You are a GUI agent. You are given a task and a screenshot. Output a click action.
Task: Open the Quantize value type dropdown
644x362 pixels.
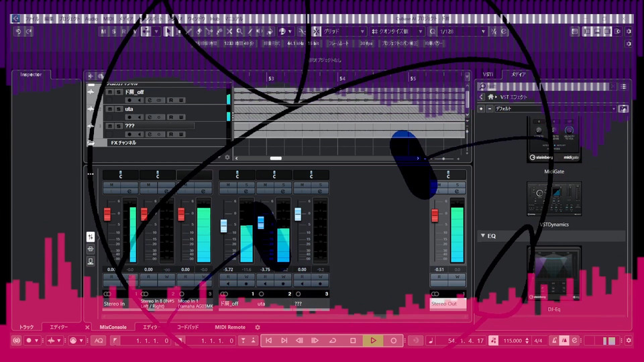396,32
